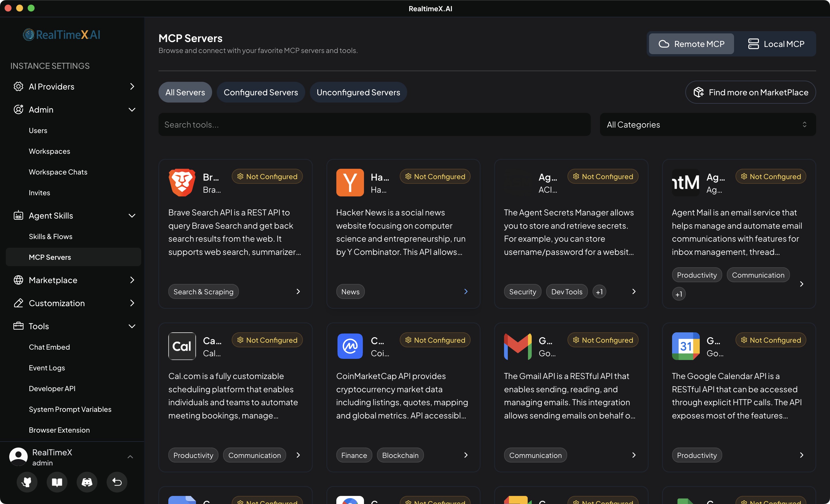830x504 pixels.
Task: Click the Search tools input field
Action: coord(374,125)
